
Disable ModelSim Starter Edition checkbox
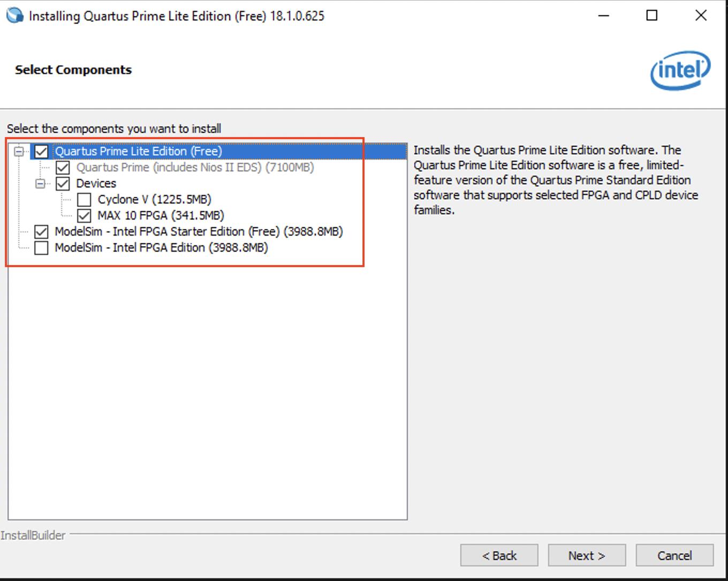pos(41,232)
